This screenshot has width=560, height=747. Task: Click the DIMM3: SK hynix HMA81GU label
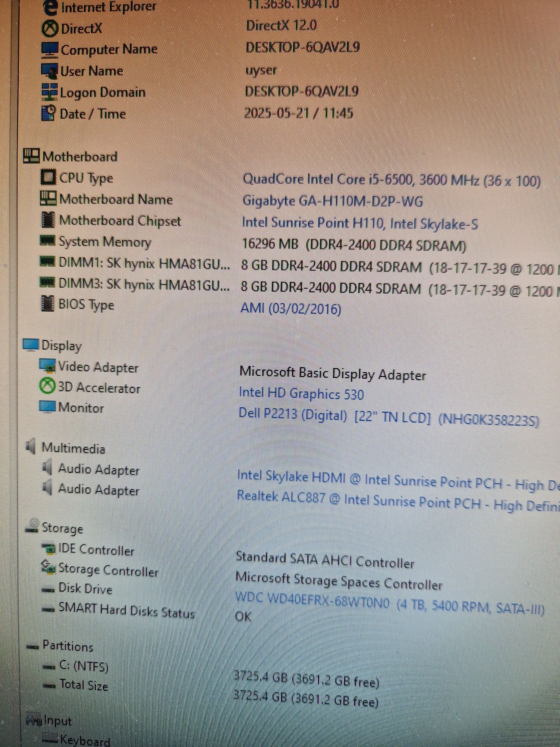(x=144, y=285)
